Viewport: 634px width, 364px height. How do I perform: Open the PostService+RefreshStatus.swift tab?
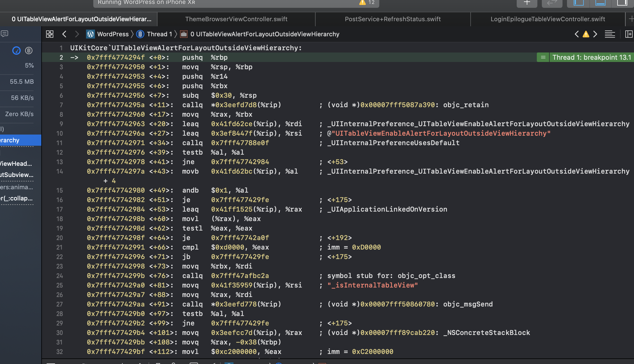[x=392, y=19]
